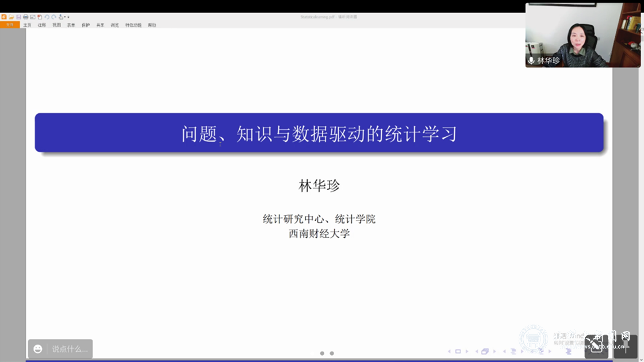This screenshot has height=362, width=644.
Task: Click the Redo arrow icon
Action: (x=53, y=17)
